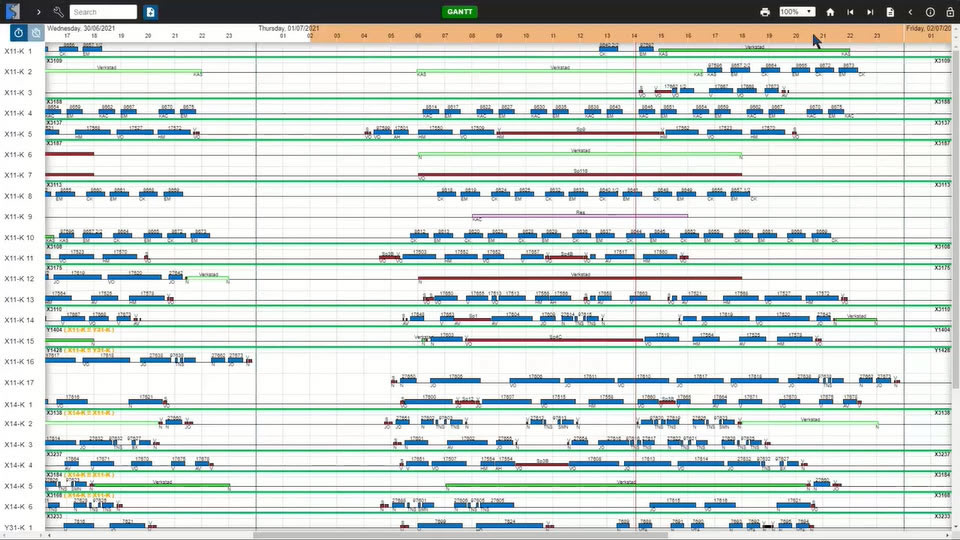Viewport: 960px width, 540px height.
Task: Select row X11-K 11
Action: pyautogui.click(x=20, y=258)
